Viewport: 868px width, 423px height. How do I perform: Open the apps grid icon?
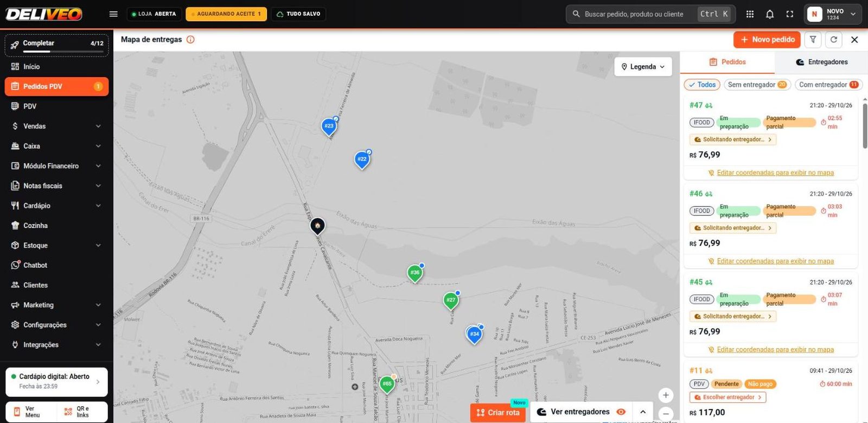pyautogui.click(x=750, y=14)
